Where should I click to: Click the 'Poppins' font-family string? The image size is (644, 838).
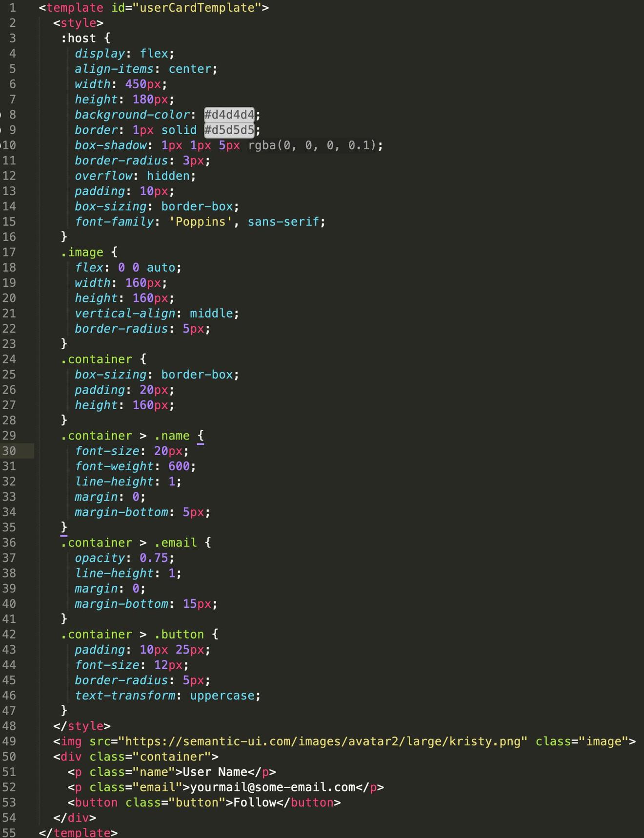200,222
